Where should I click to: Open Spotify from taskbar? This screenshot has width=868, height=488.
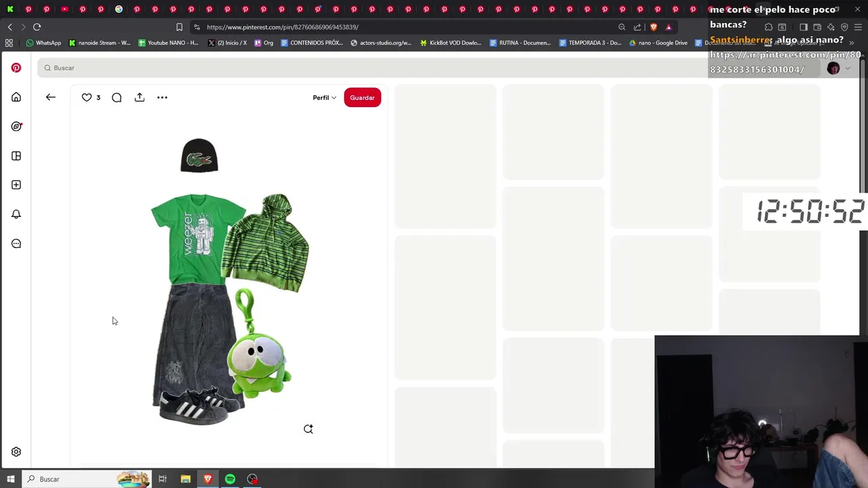pyautogui.click(x=230, y=479)
